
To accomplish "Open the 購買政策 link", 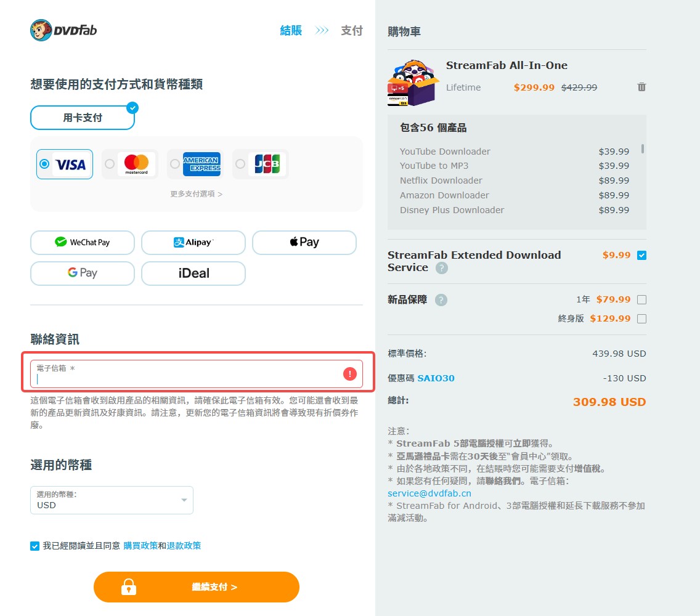I will (x=140, y=546).
